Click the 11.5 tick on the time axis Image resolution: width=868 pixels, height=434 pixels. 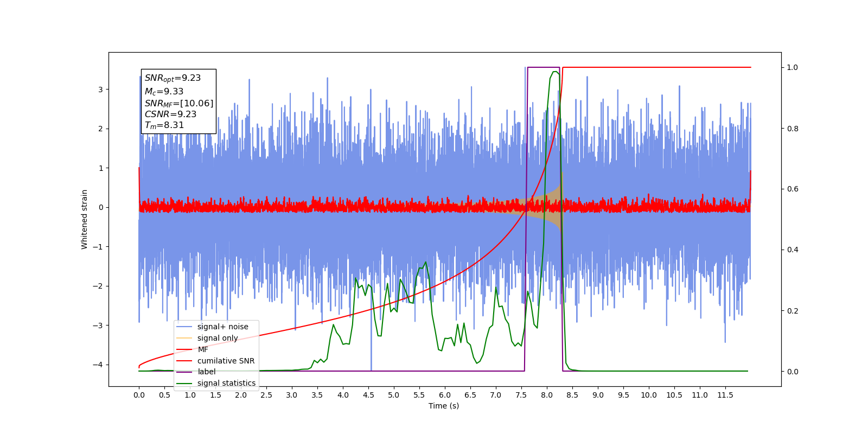pos(725,395)
